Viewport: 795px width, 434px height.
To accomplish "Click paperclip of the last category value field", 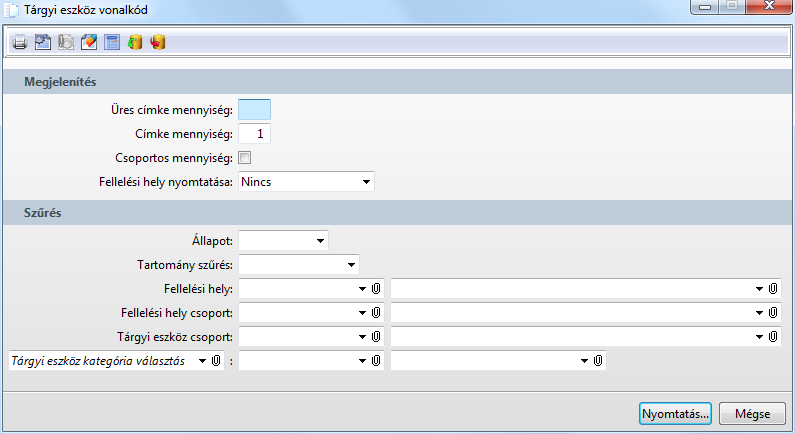I will [598, 360].
